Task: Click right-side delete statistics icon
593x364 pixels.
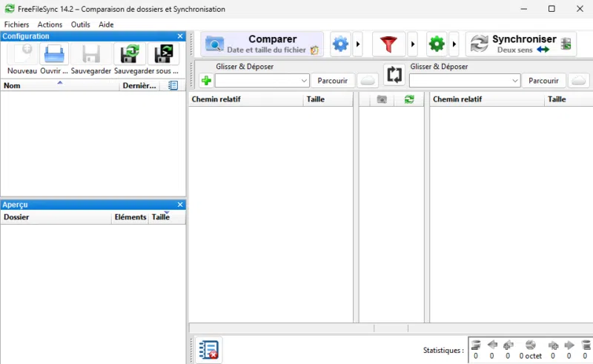Action: pyautogui.click(x=586, y=345)
